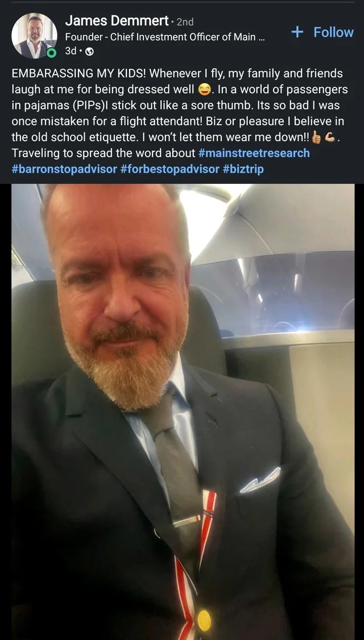Click the flexed biceps emoji

[x=330, y=138]
